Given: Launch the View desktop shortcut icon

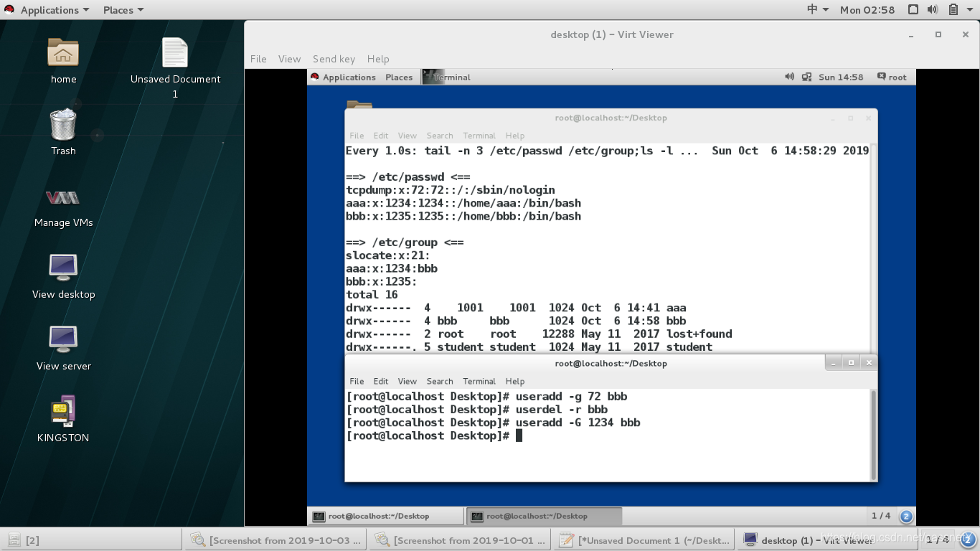Looking at the screenshot, I should (63, 268).
